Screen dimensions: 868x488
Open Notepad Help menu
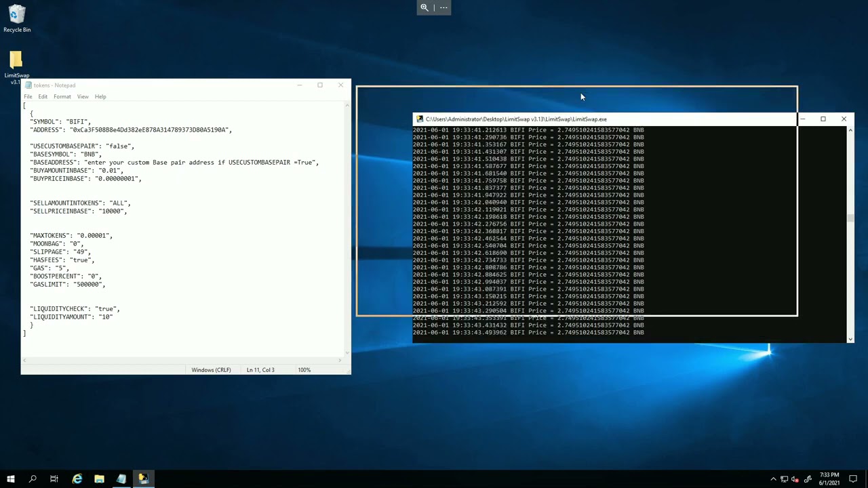[x=100, y=97]
